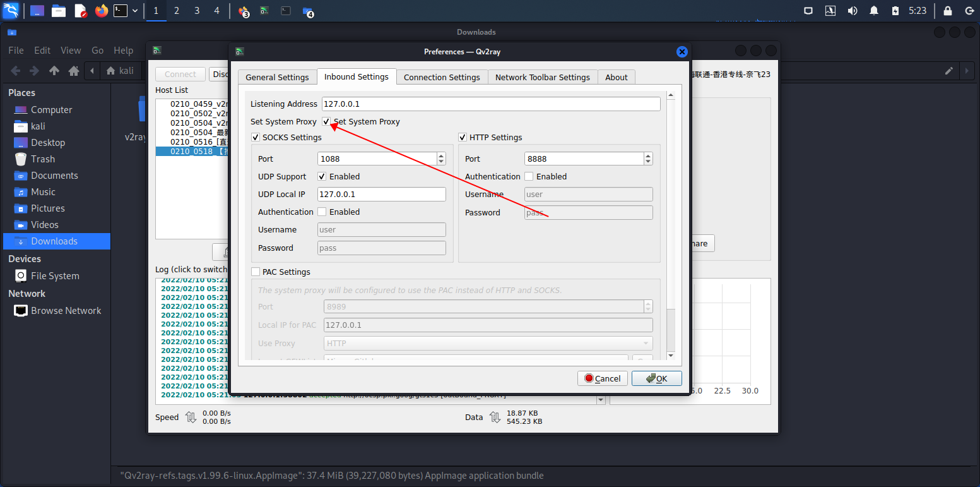Show desktop from the top panel
Viewport: 980px width, 487px height.
(37, 11)
